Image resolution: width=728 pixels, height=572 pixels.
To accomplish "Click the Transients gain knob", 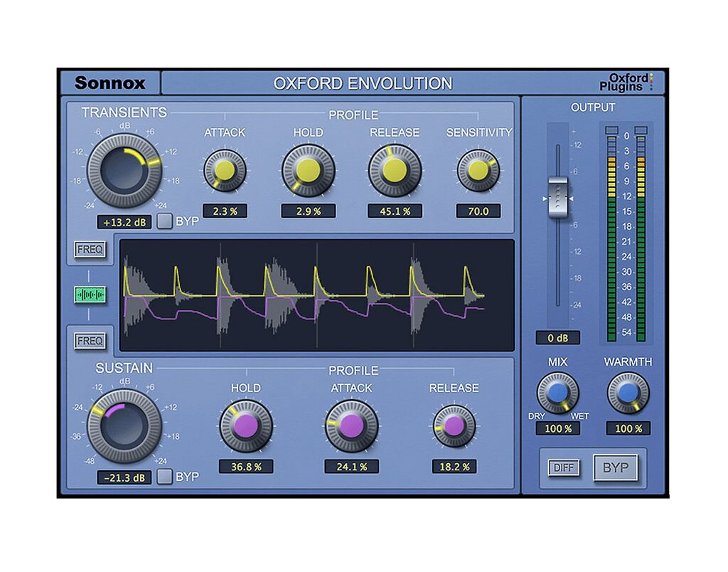I will pyautogui.click(x=124, y=171).
